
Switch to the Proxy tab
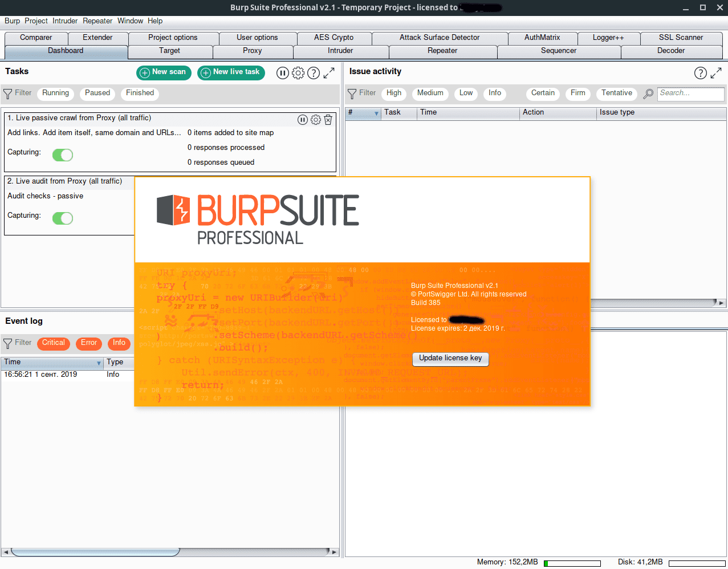[x=253, y=51]
